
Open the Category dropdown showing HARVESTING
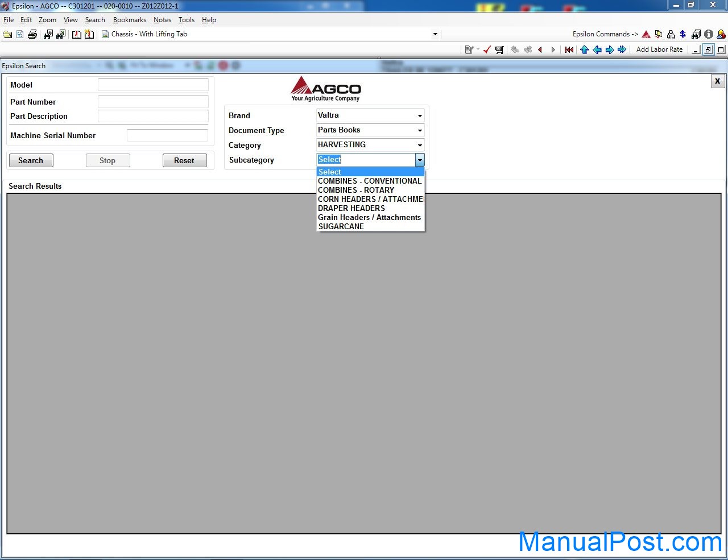[x=370, y=145]
